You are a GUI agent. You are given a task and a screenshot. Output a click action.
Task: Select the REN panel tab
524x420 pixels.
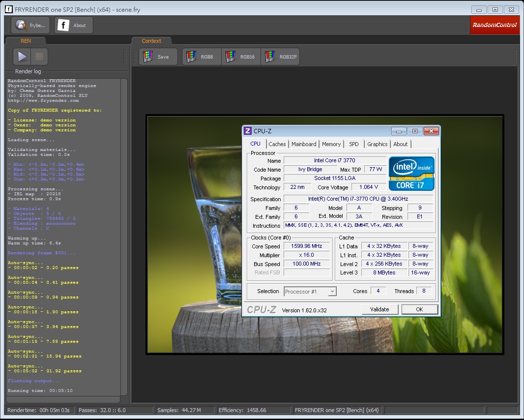[26, 41]
